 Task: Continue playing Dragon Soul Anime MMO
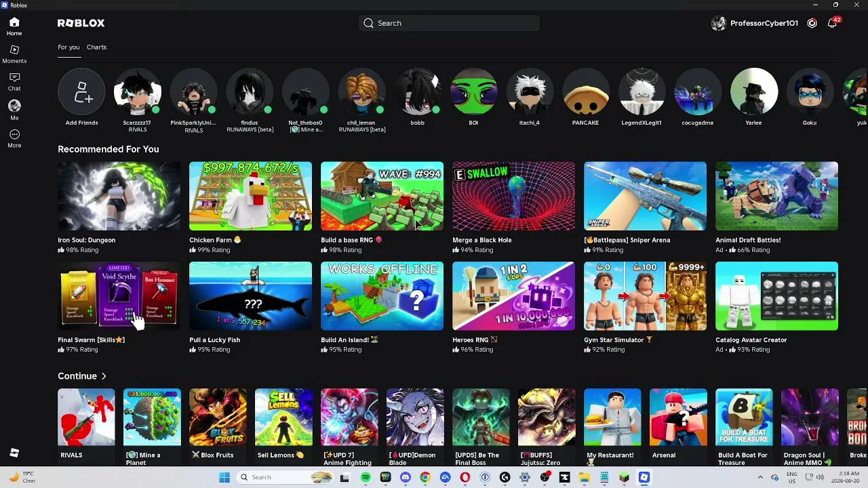click(x=810, y=417)
